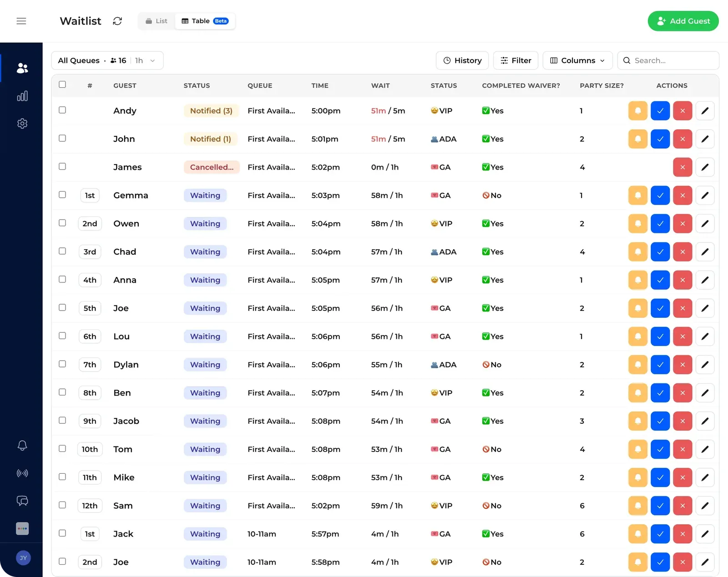The height and width of the screenshot is (577, 728).
Task: Select Dylan's row checkbox
Action: click(x=62, y=364)
